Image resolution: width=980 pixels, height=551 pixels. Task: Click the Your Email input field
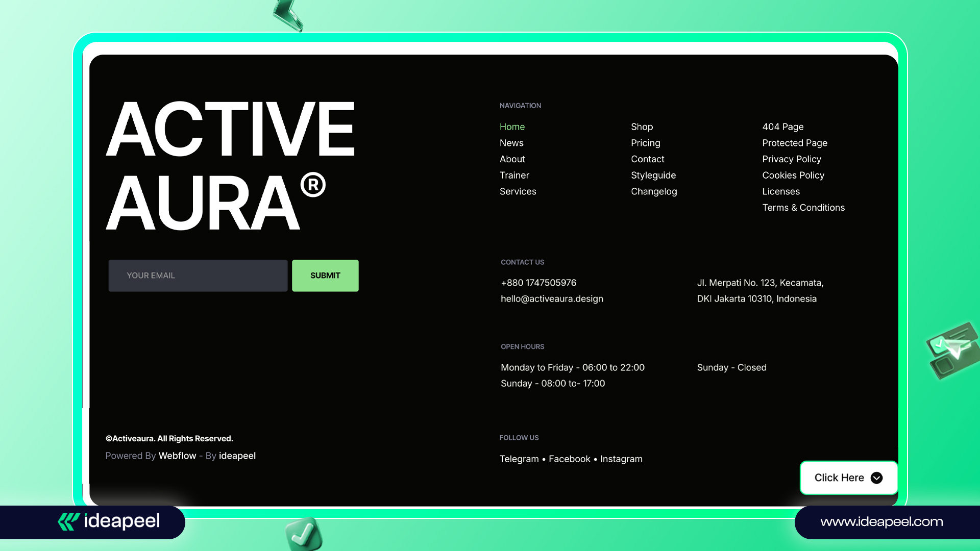(x=198, y=275)
